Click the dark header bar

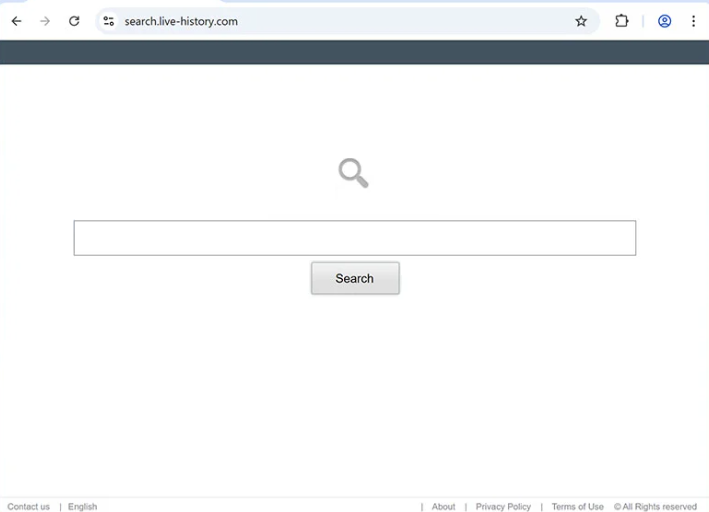click(x=354, y=52)
